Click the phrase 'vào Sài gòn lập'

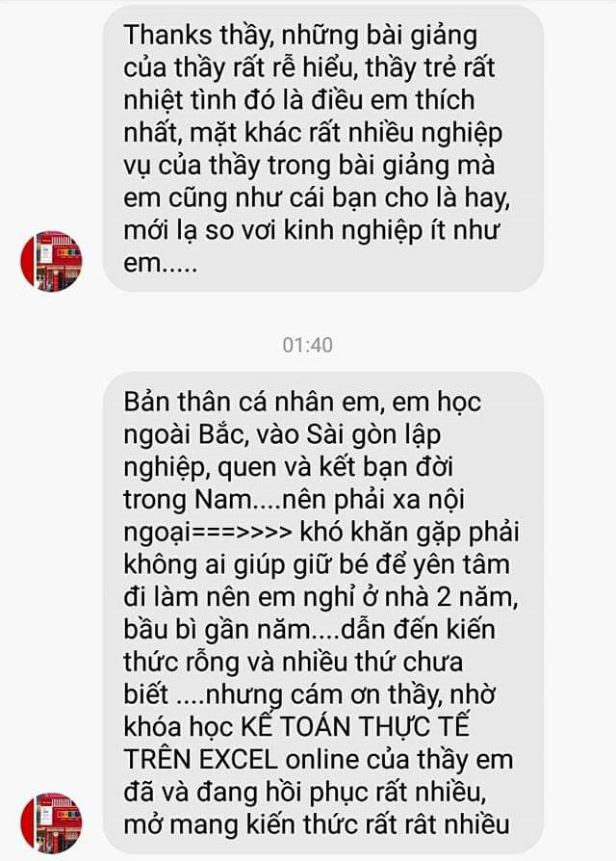(x=348, y=434)
